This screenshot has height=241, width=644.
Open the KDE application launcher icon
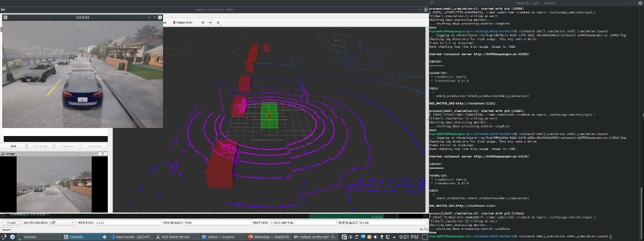(4, 237)
